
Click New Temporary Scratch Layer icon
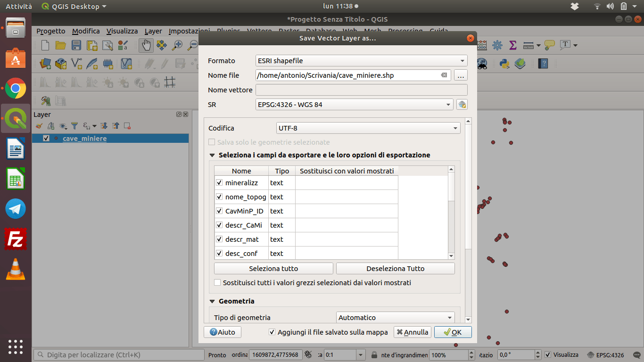point(107,63)
